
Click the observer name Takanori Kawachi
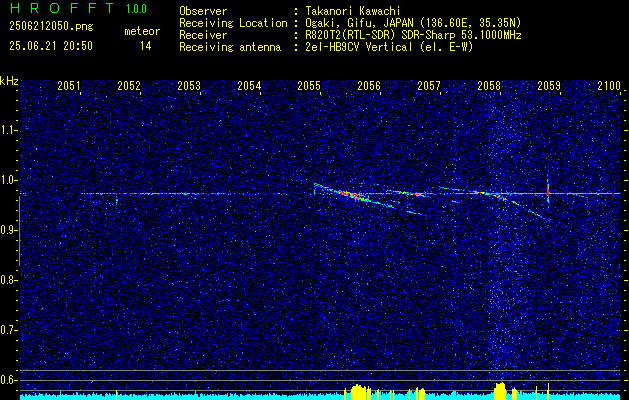(352, 11)
